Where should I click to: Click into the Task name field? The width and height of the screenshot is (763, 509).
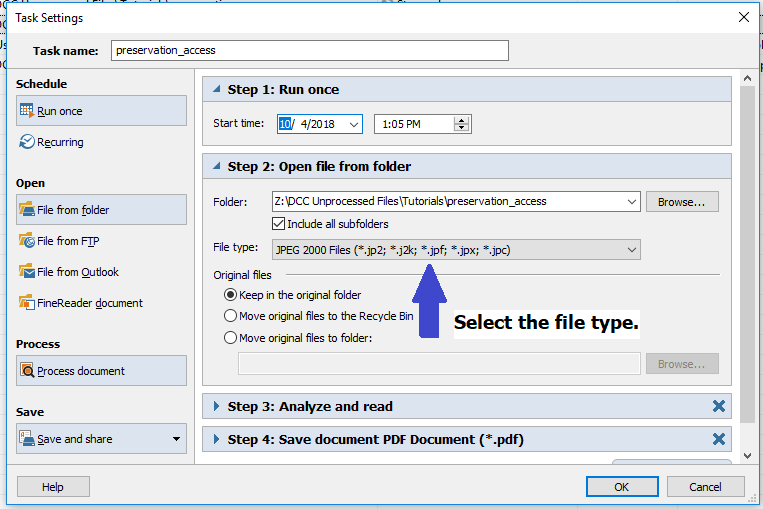click(309, 50)
